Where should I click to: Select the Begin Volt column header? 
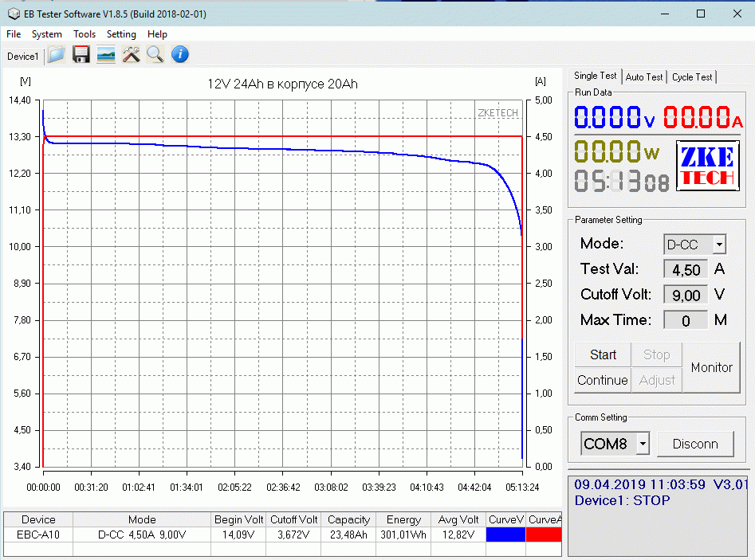point(238,519)
